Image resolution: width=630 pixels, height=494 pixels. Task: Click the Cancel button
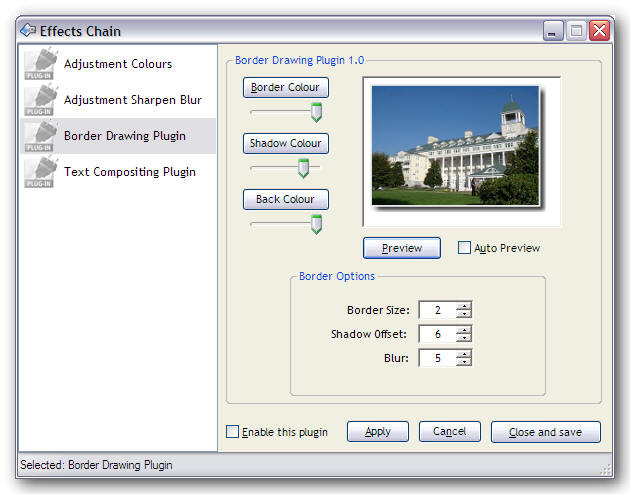click(x=450, y=432)
